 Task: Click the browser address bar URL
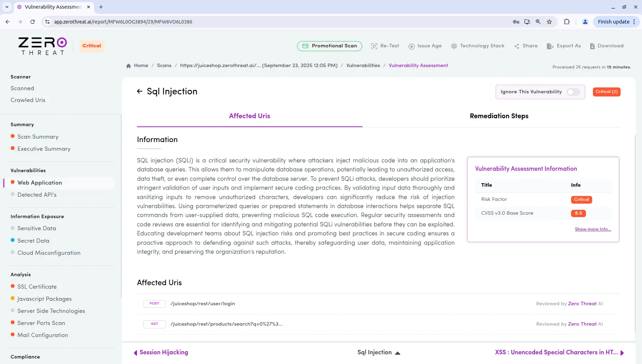[x=123, y=22]
